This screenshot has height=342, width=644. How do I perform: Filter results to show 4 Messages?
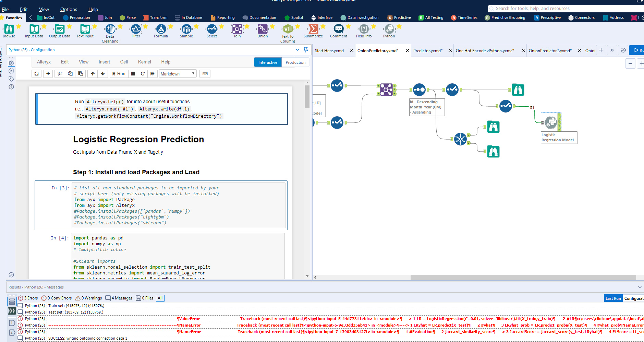click(x=119, y=298)
